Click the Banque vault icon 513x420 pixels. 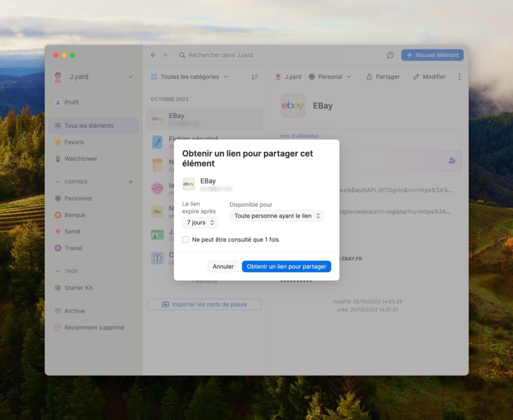pos(58,215)
